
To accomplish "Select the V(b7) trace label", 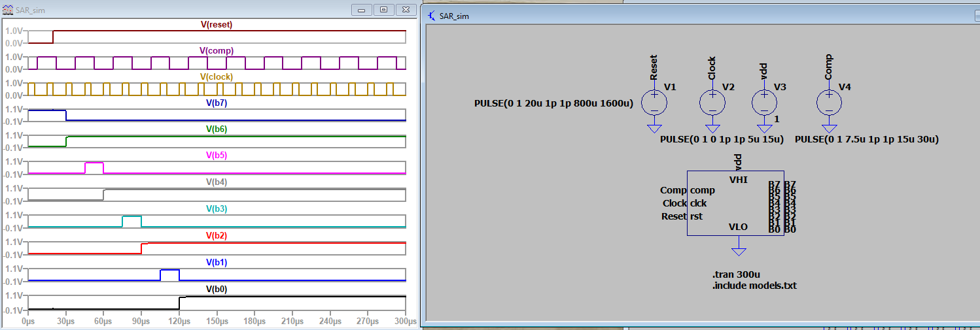I will tap(216, 103).
